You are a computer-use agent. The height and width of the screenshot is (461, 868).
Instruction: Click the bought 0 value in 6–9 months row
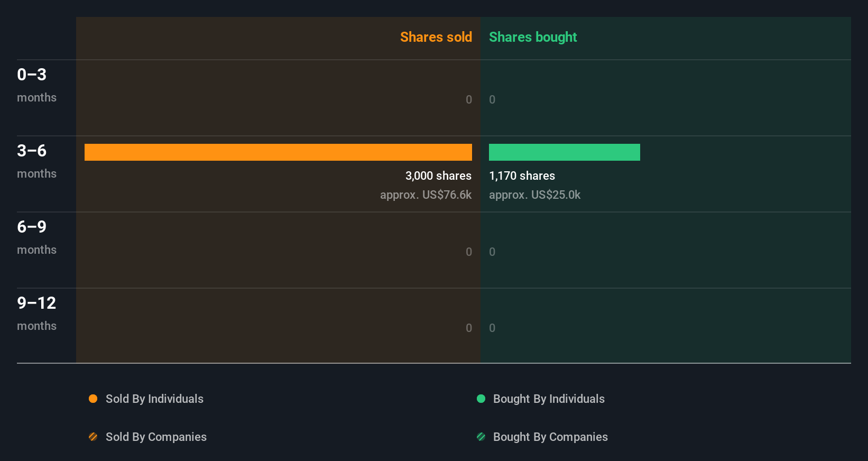pos(492,252)
